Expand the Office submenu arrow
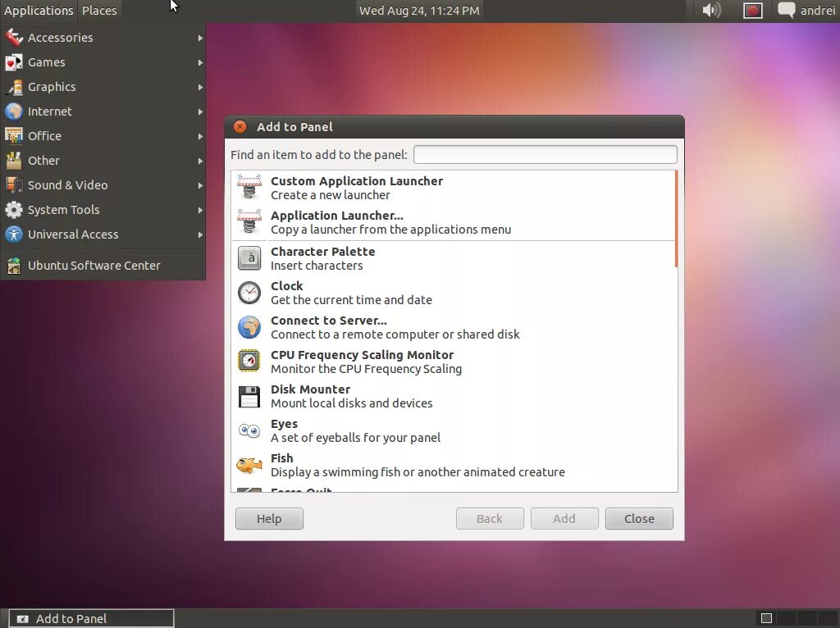This screenshot has height=628, width=840. [200, 137]
